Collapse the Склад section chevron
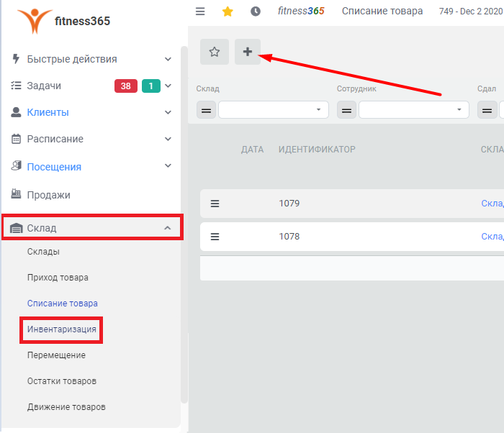The image size is (504, 433). (168, 228)
